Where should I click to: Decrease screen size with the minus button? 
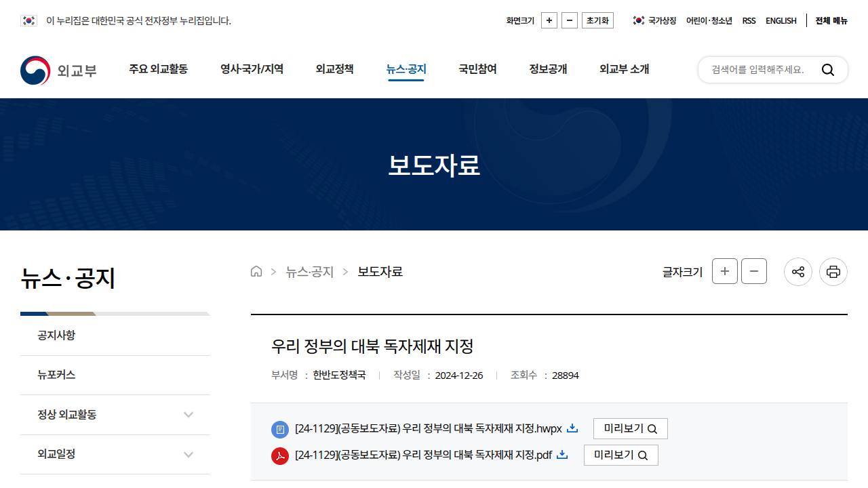click(570, 20)
